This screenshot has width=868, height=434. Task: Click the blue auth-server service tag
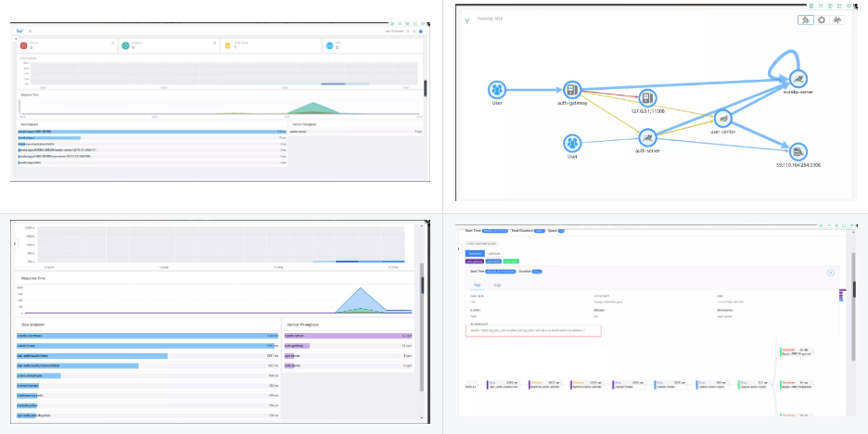493,261
